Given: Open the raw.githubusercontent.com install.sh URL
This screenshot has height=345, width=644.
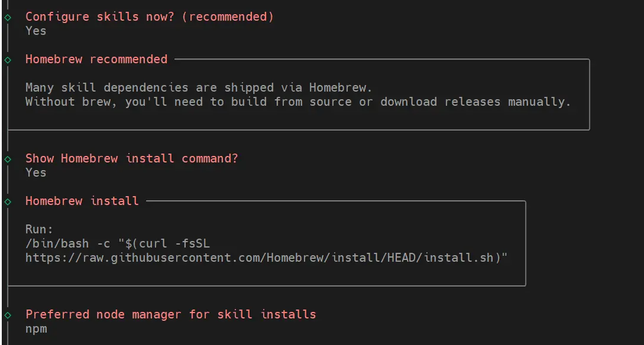Looking at the screenshot, I should pyautogui.click(x=266, y=258).
